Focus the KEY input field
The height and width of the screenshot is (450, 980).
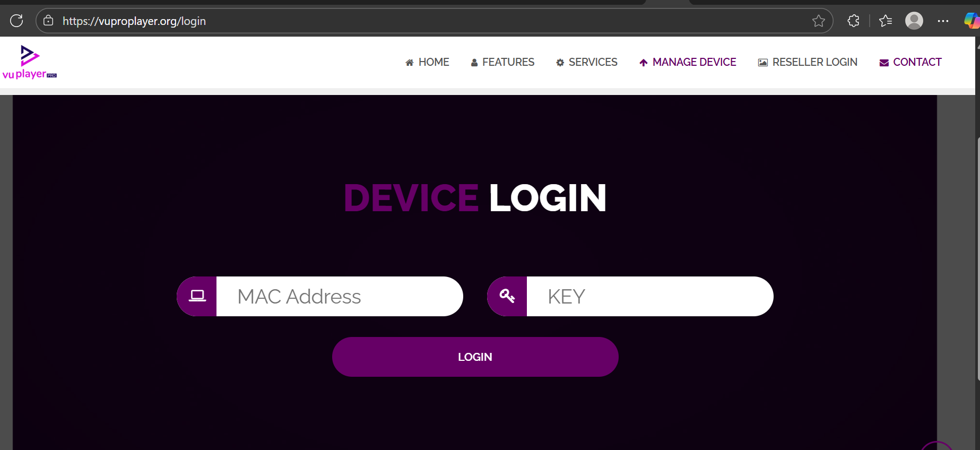click(650, 296)
